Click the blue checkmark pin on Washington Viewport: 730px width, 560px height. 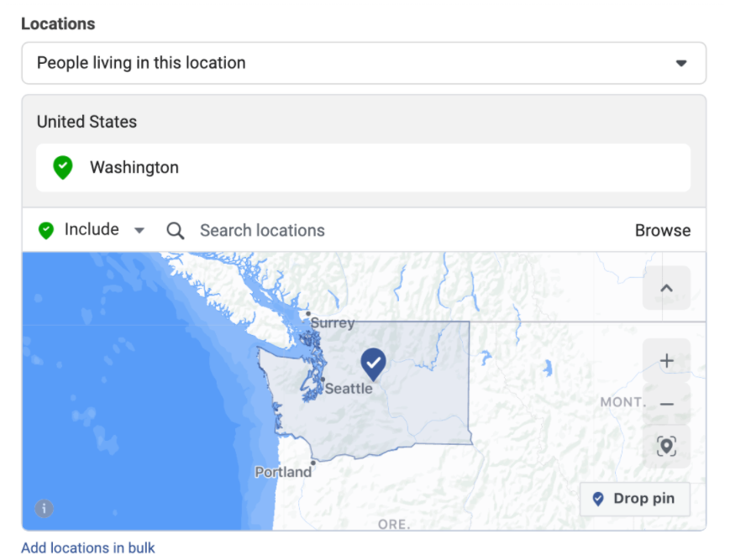373,364
